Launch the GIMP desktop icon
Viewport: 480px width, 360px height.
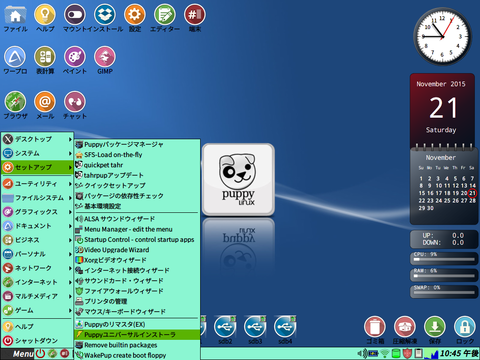tap(105, 57)
